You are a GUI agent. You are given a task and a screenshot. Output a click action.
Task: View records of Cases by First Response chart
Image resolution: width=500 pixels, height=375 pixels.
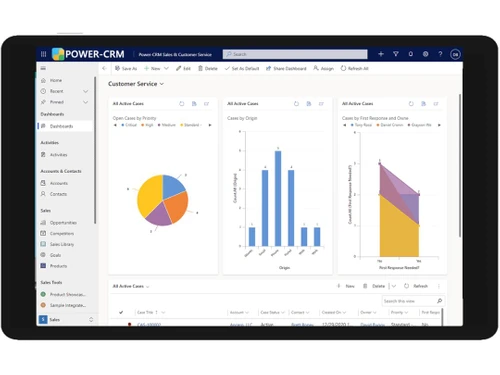pyautogui.click(x=423, y=104)
